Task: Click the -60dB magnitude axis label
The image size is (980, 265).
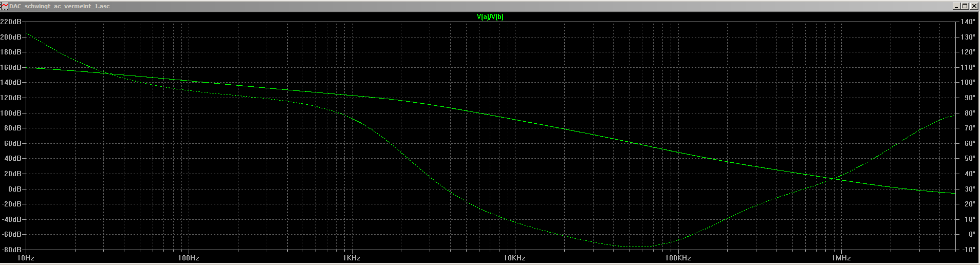Action: pyautogui.click(x=11, y=235)
